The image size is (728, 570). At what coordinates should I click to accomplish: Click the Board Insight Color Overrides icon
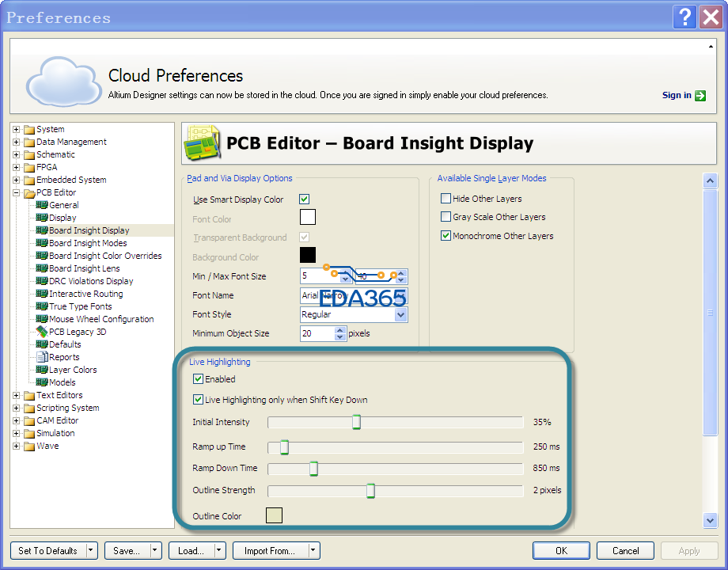(x=42, y=256)
